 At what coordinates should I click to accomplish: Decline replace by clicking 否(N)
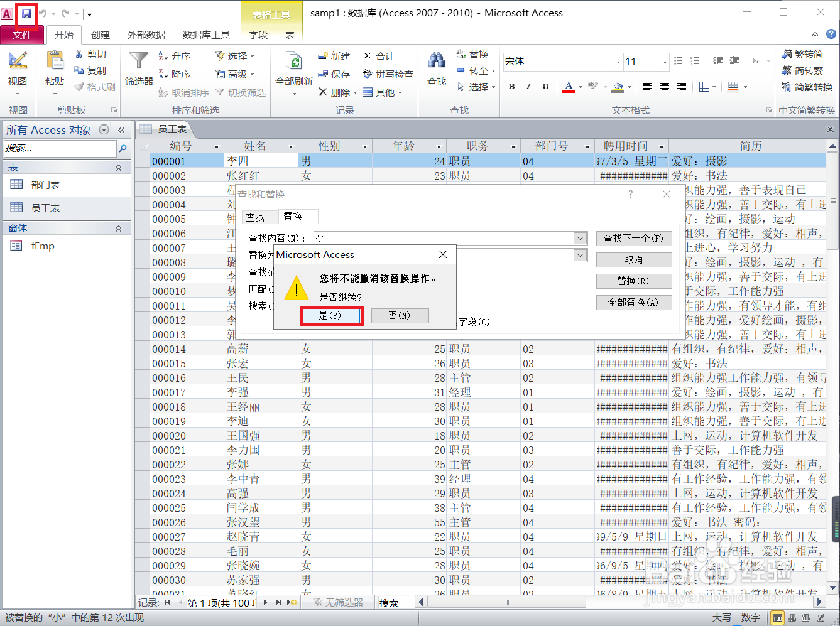[x=400, y=315]
